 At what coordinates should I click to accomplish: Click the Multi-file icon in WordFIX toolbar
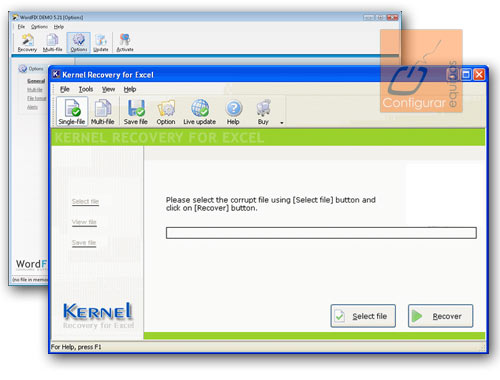pyautogui.click(x=52, y=43)
